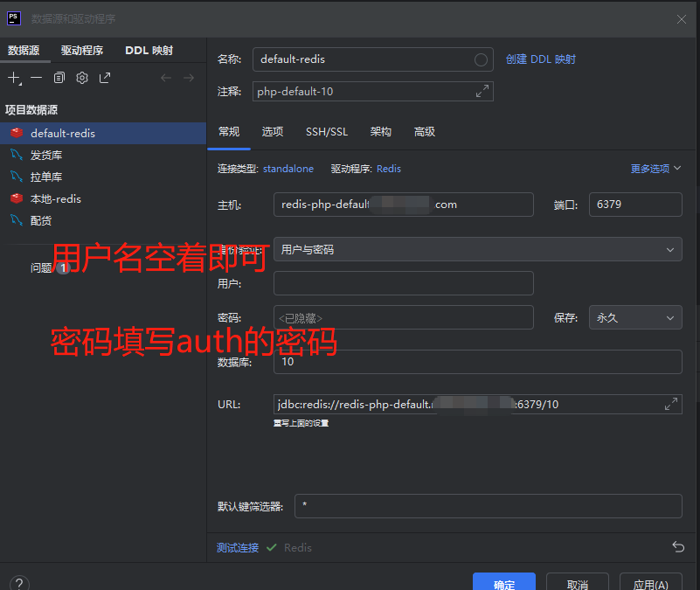The image size is (700, 590).
Task: Click the 主机 host input field
Action: [404, 205]
